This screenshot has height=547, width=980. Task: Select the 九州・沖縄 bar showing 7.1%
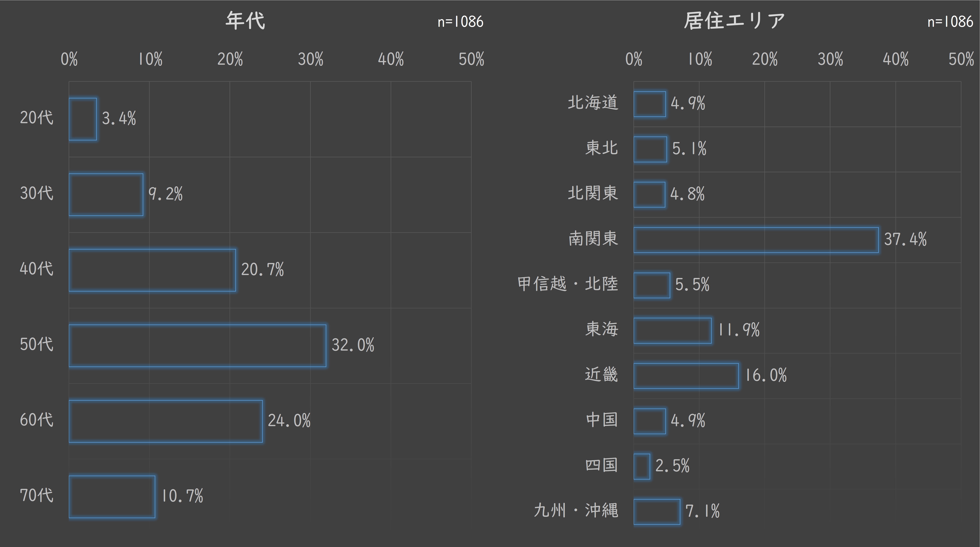tap(657, 512)
